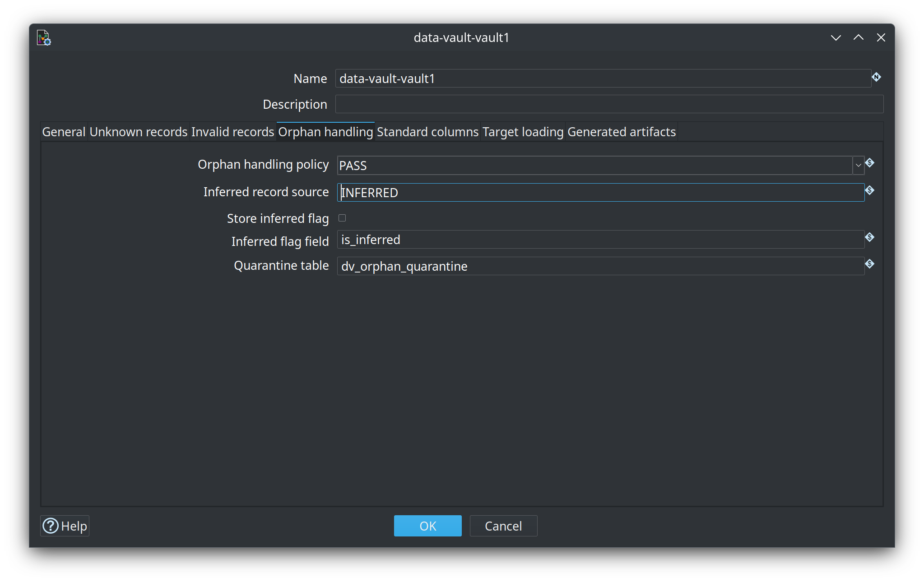Click the Quarantine table input field
The width and height of the screenshot is (924, 582).
click(601, 266)
